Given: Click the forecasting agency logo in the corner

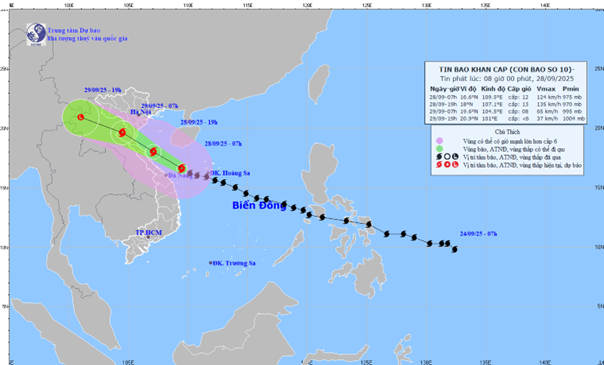Looking at the screenshot, I should (x=36, y=34).
